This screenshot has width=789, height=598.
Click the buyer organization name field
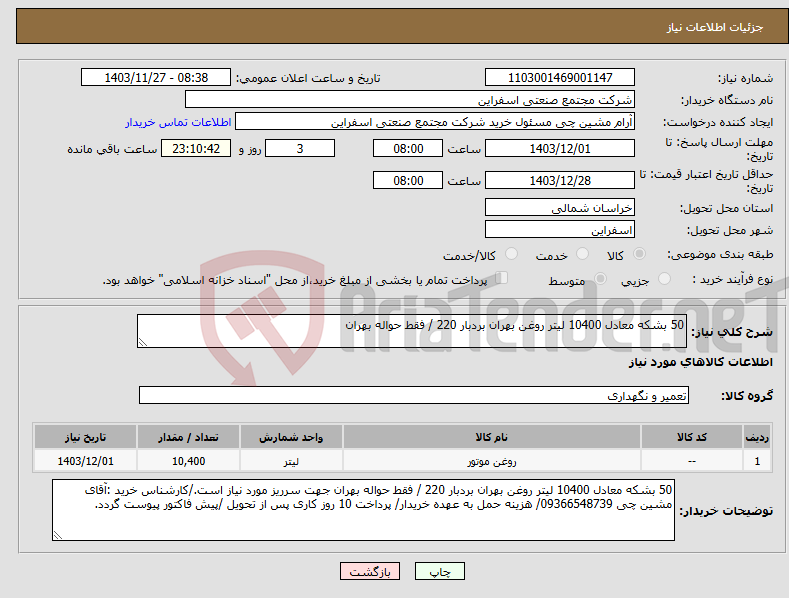(410, 100)
